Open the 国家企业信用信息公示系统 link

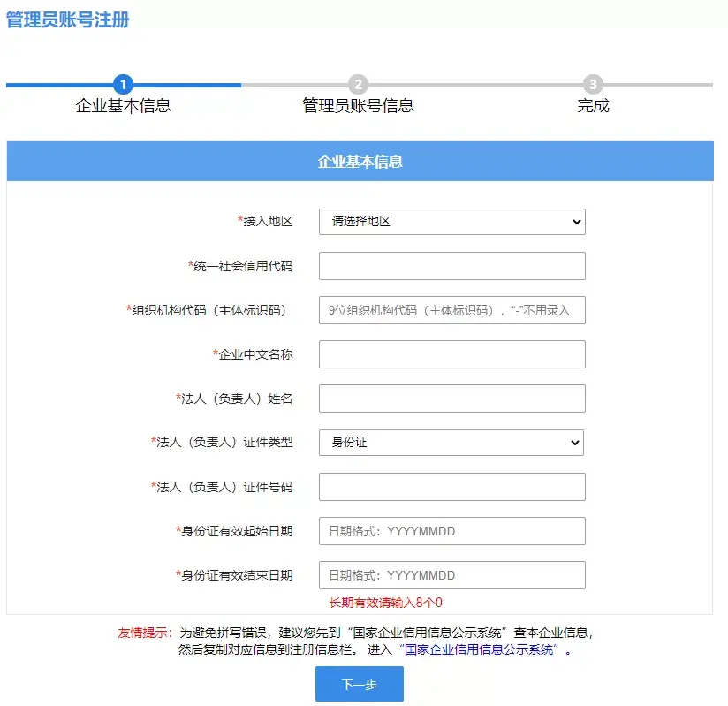pyautogui.click(x=479, y=649)
